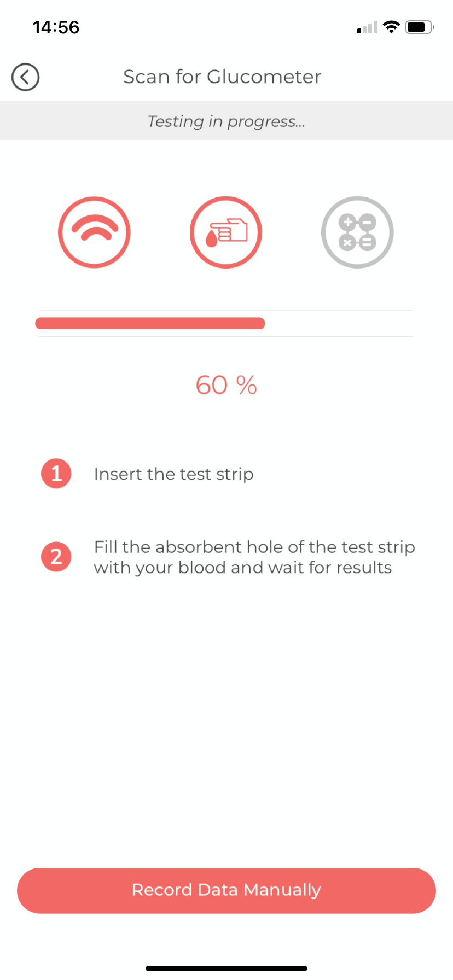Tap the home indicator bar
The height and width of the screenshot is (980, 453).
[226, 968]
